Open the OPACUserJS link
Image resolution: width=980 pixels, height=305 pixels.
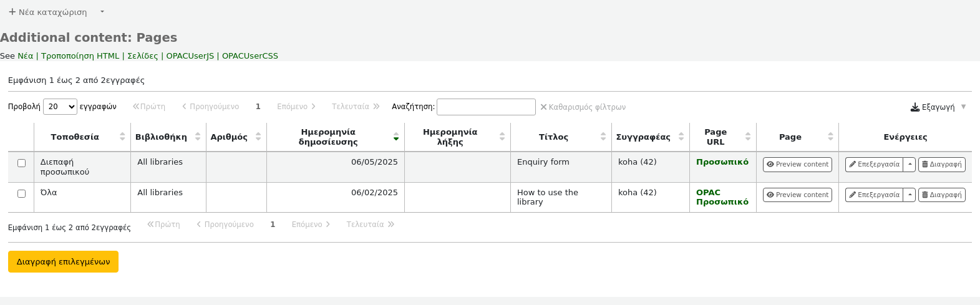(x=190, y=56)
